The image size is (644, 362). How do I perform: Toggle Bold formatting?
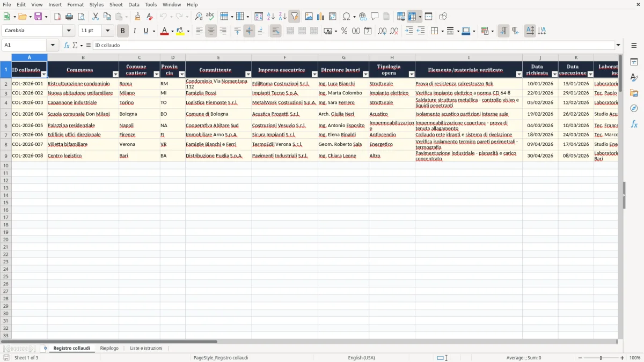tap(122, 31)
